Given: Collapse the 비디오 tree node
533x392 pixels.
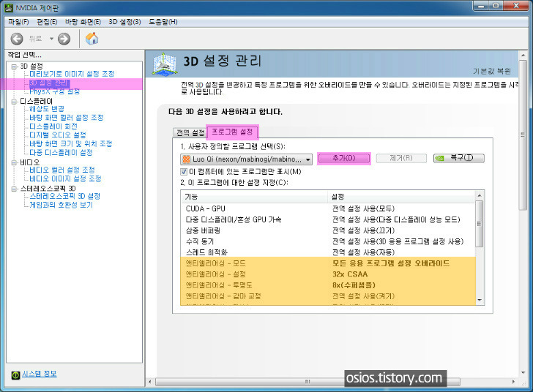Looking at the screenshot, I should tap(14, 162).
